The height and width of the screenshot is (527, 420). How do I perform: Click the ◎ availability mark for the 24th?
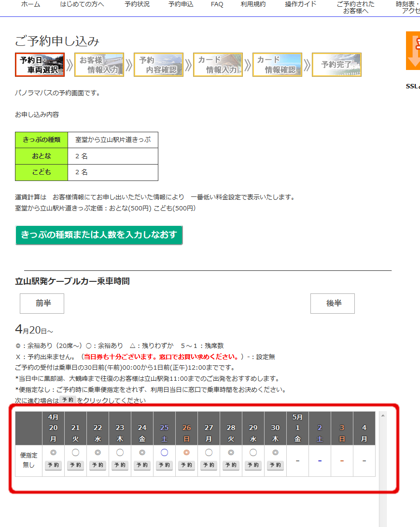coord(142,453)
